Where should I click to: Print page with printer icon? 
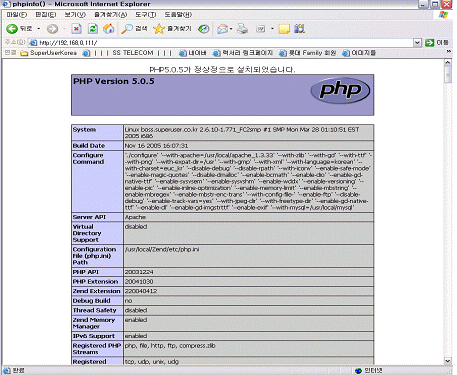click(x=242, y=29)
